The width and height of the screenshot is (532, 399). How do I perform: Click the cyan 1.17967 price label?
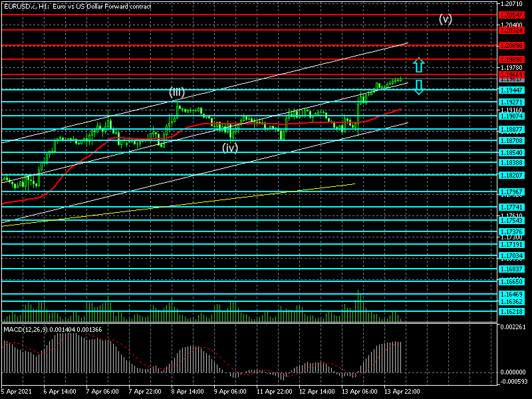coord(511,192)
